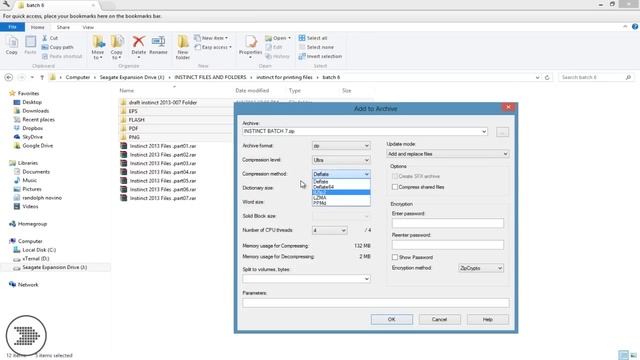Select the FLASH folder
Screen dimensions: 640x360
click(x=136, y=120)
